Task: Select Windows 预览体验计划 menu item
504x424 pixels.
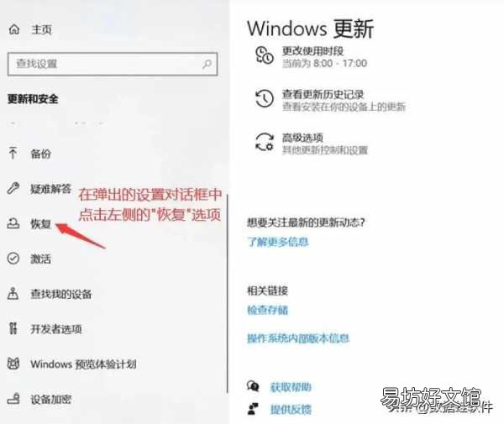Action: click(71, 364)
